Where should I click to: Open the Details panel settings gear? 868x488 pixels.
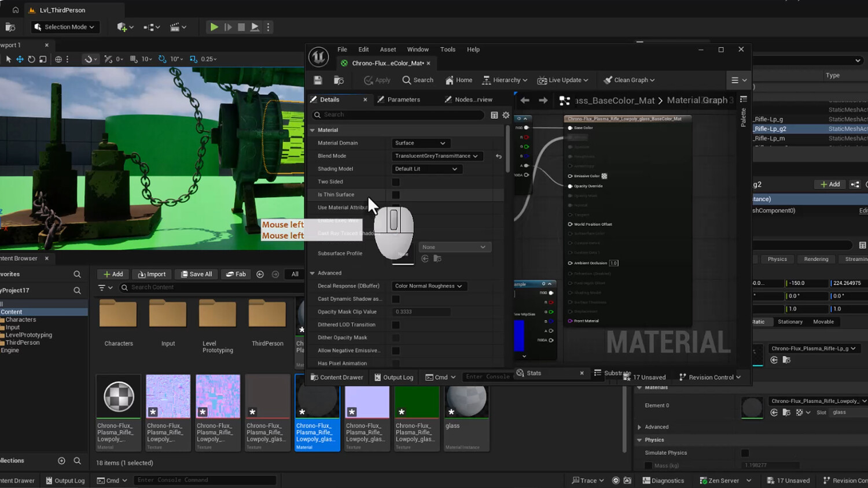(x=506, y=115)
